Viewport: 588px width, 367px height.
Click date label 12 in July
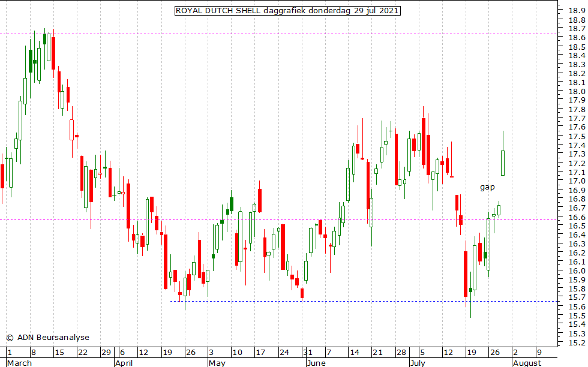pyautogui.click(x=448, y=353)
